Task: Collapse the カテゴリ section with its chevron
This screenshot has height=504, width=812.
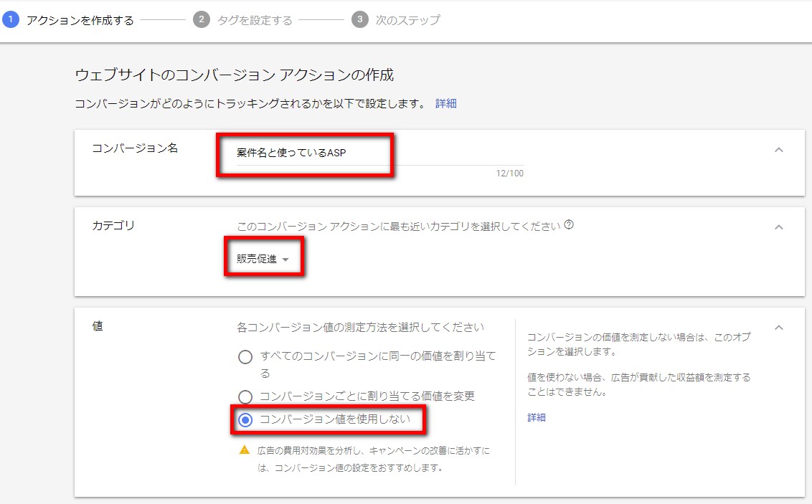Action: click(x=779, y=227)
